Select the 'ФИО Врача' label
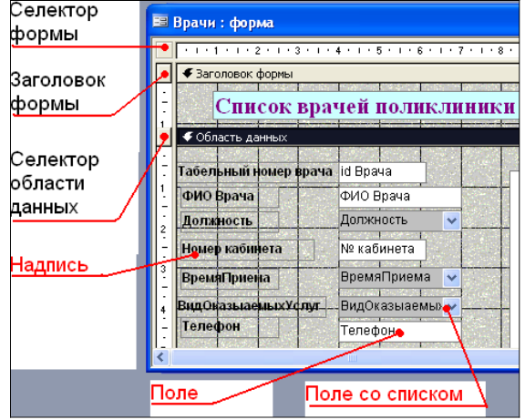This screenshot has width=525, height=420. click(x=230, y=196)
